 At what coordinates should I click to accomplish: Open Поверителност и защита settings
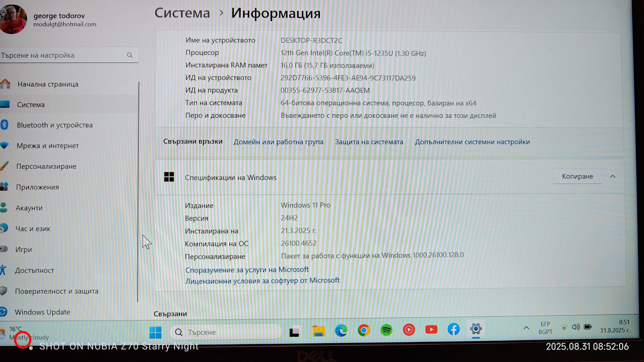click(x=56, y=291)
